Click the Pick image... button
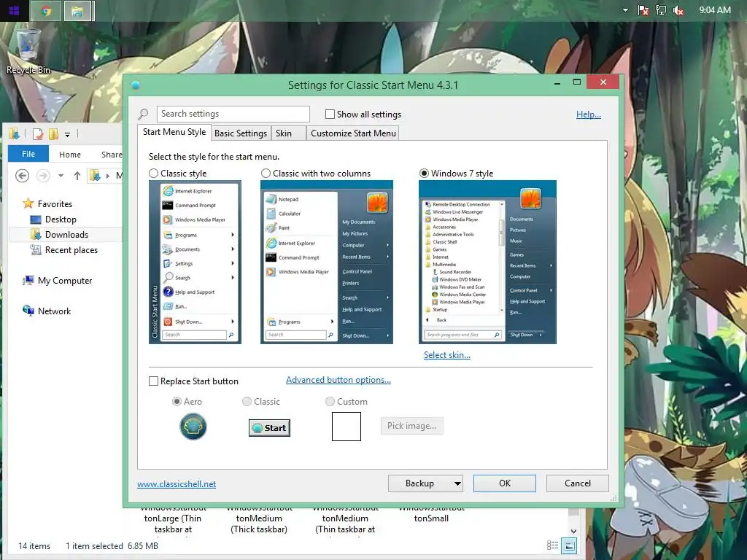747x560 pixels. pos(411,426)
